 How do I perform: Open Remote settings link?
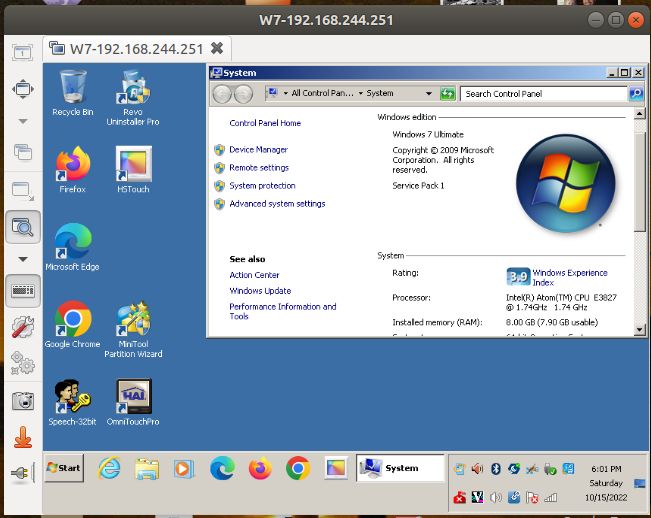259,168
